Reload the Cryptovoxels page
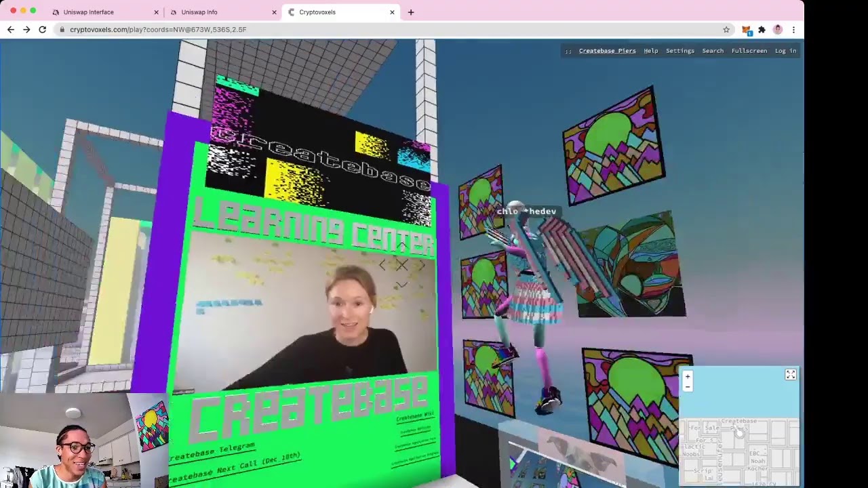Image resolution: width=868 pixels, height=488 pixels. (42, 30)
